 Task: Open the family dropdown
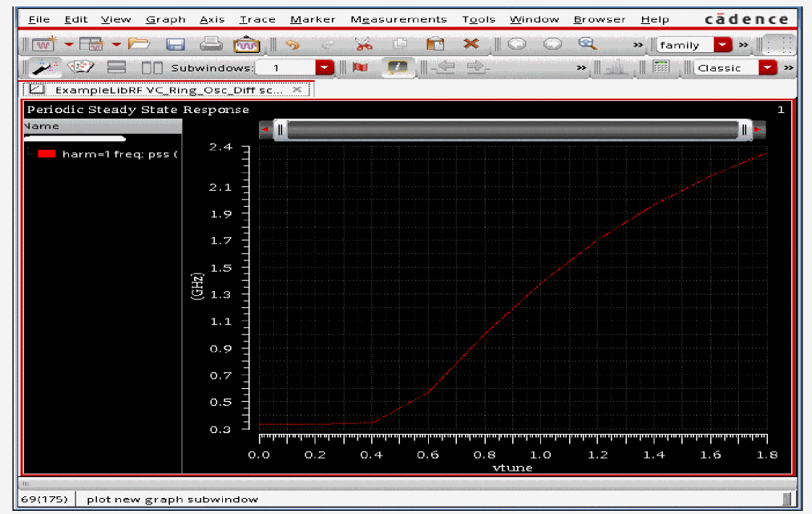(723, 45)
